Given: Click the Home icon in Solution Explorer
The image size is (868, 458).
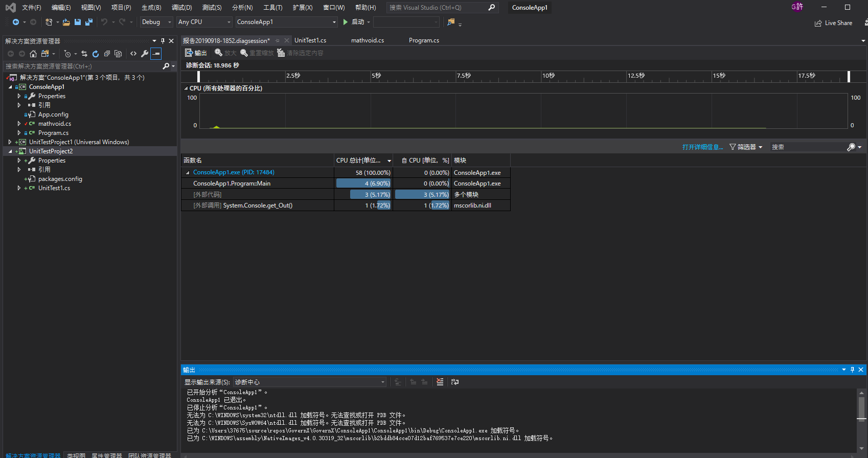Looking at the screenshot, I should 33,54.
